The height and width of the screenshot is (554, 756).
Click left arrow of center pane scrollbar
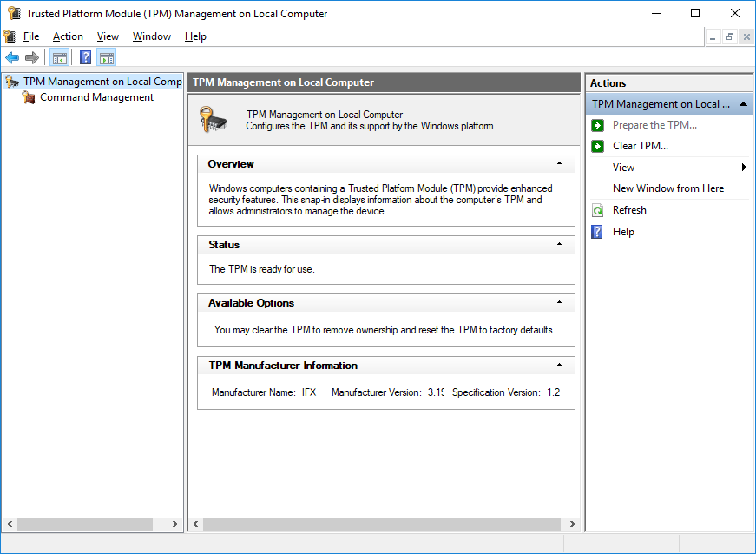(x=196, y=524)
